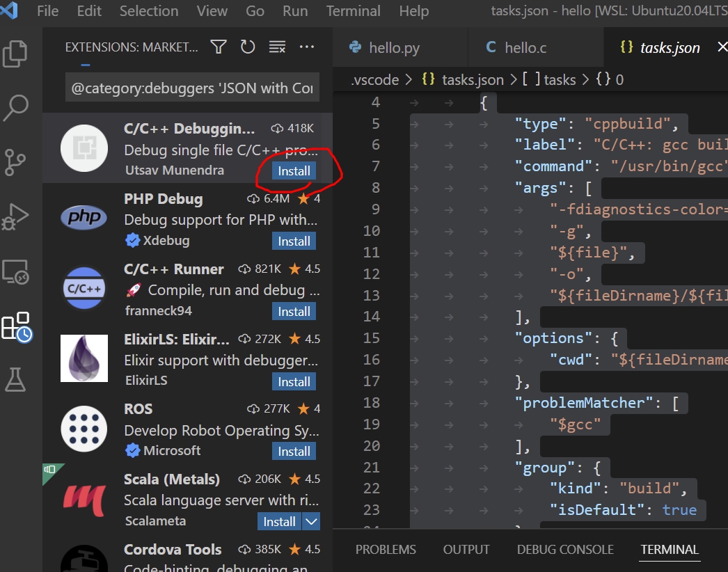Open the Search view in activity bar
728x572 pixels.
(15, 108)
